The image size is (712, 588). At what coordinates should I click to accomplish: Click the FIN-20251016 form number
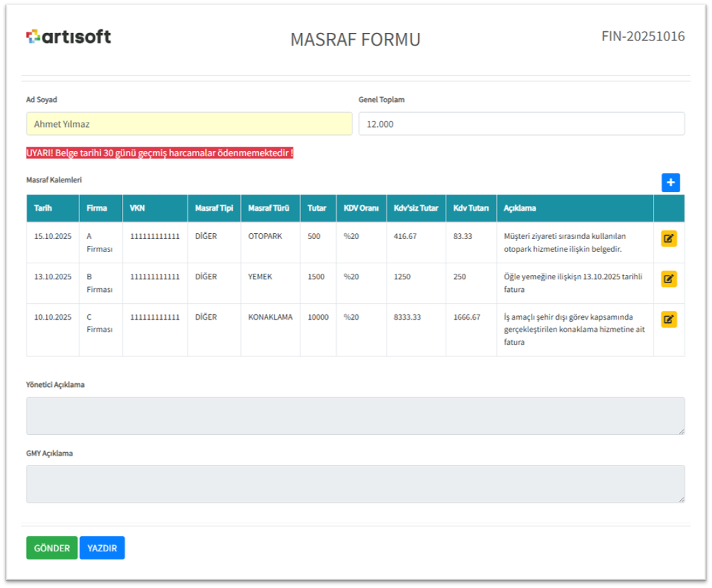pyautogui.click(x=643, y=36)
